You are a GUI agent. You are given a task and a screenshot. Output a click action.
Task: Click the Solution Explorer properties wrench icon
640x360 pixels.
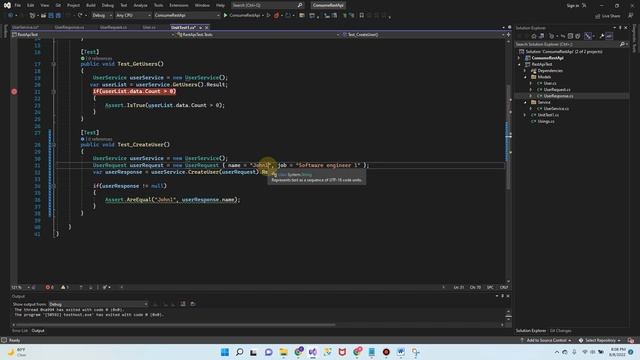602,36
